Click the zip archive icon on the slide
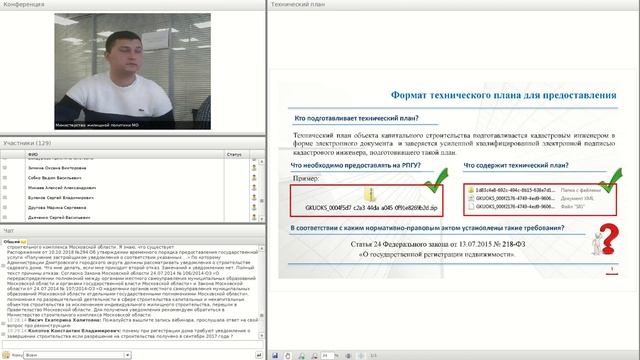 coord(370,194)
